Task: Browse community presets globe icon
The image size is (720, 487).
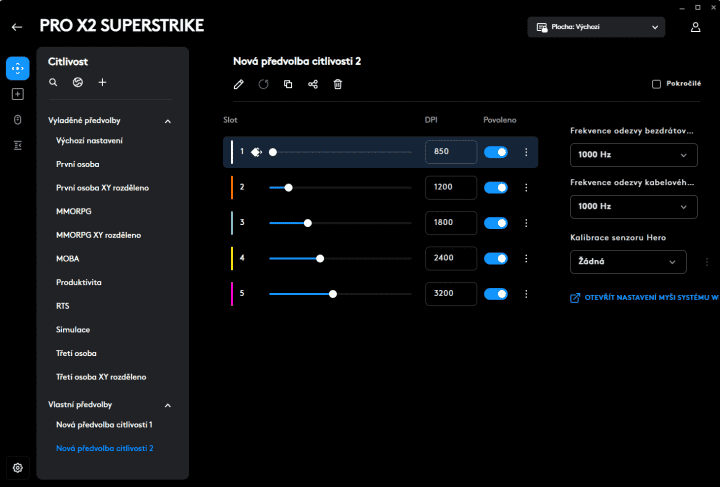Action: [x=78, y=82]
